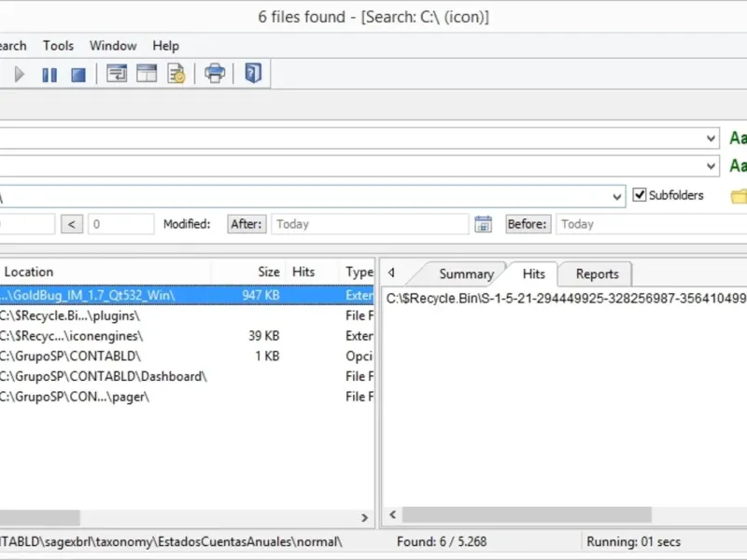The width and height of the screenshot is (747, 560).
Task: Sort results by the Hits column header
Action: pyautogui.click(x=311, y=272)
